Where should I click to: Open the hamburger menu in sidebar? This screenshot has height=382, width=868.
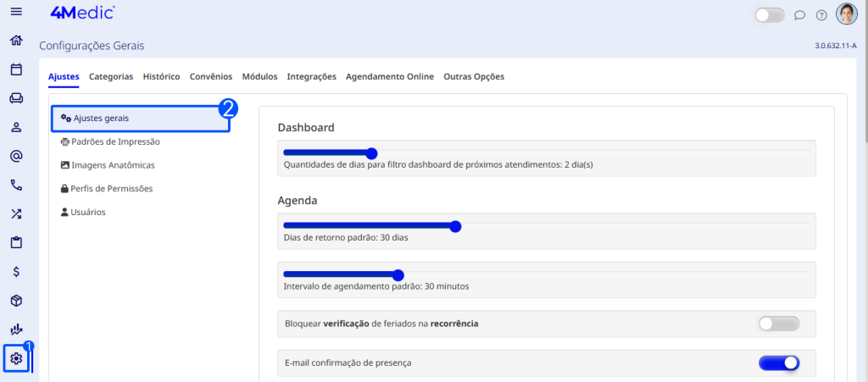tap(15, 12)
